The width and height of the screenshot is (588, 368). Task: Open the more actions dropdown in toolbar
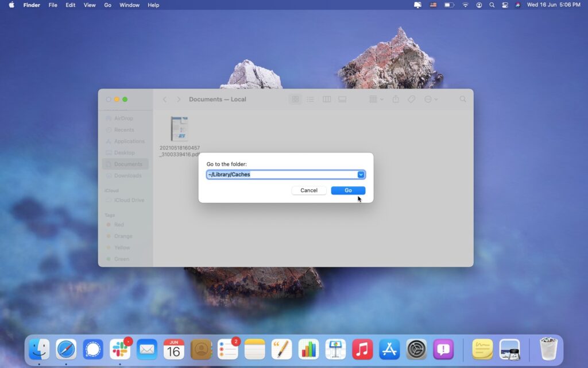coord(431,99)
